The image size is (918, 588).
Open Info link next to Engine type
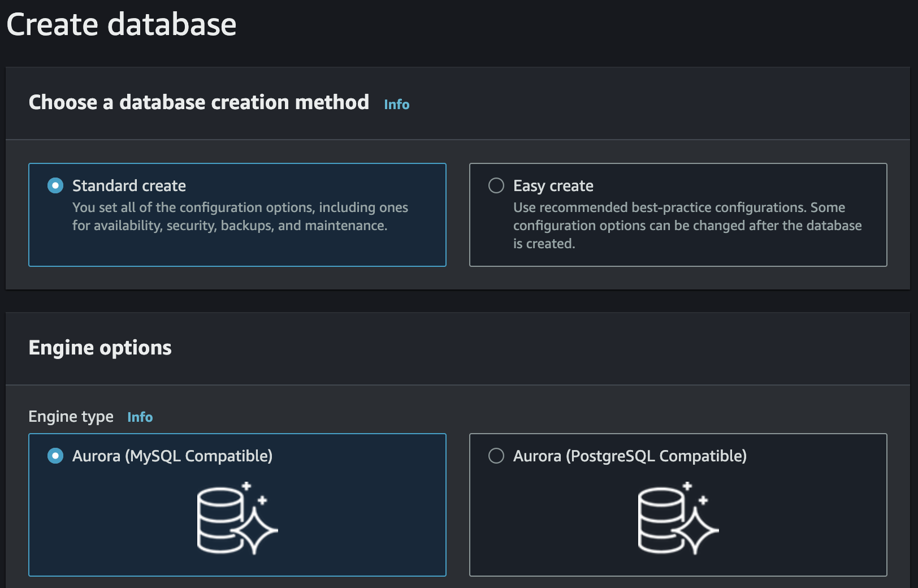(140, 417)
